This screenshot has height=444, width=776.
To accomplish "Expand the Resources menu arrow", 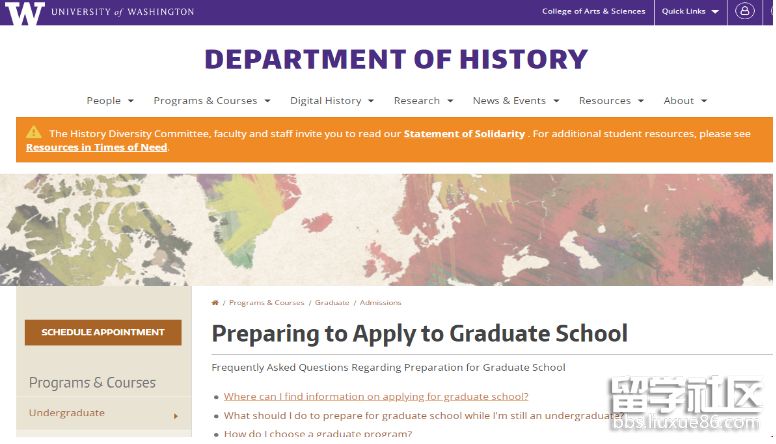I will [641, 101].
